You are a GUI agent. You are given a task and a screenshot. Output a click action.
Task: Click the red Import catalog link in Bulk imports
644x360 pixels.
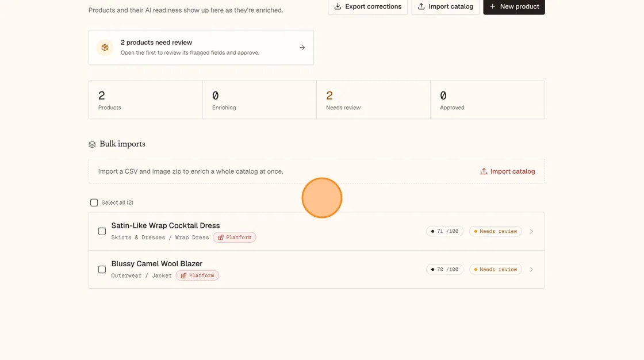[508, 171]
